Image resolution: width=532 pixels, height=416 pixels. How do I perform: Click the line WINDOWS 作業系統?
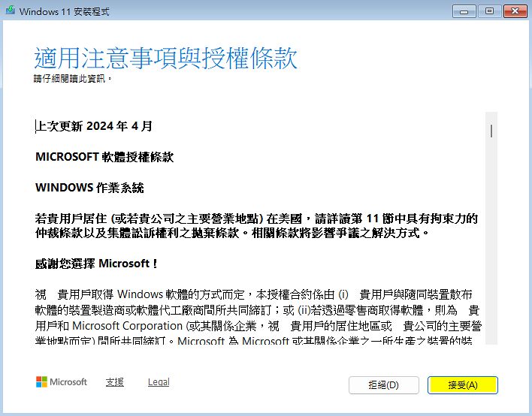click(89, 188)
